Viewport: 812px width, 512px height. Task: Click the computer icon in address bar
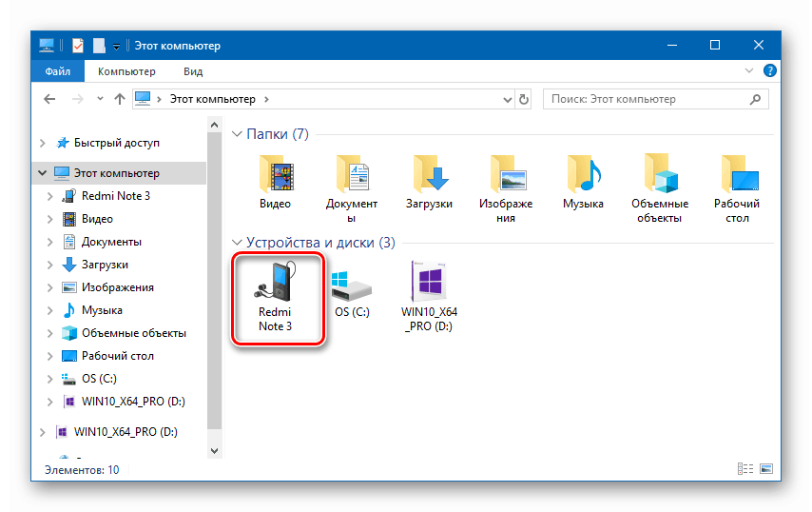143,98
